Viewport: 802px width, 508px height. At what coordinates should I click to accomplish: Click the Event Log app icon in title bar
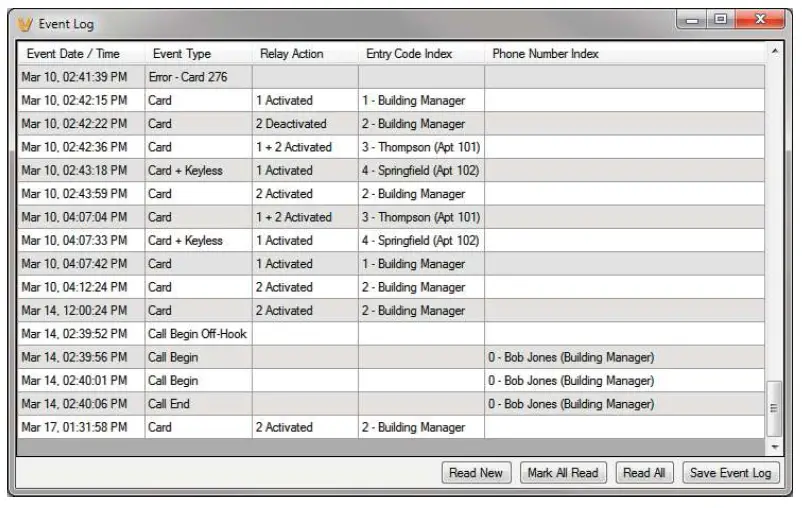[25, 23]
